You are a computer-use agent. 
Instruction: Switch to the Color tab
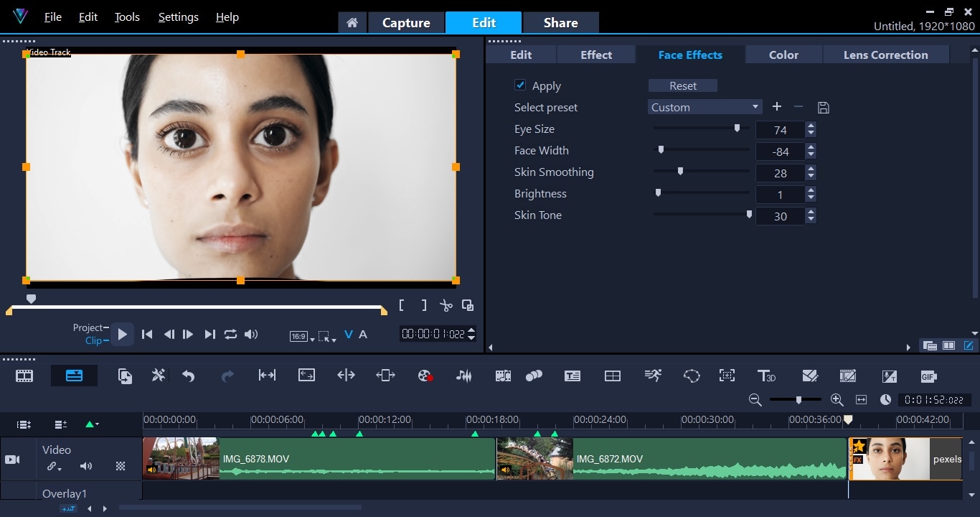tap(783, 55)
